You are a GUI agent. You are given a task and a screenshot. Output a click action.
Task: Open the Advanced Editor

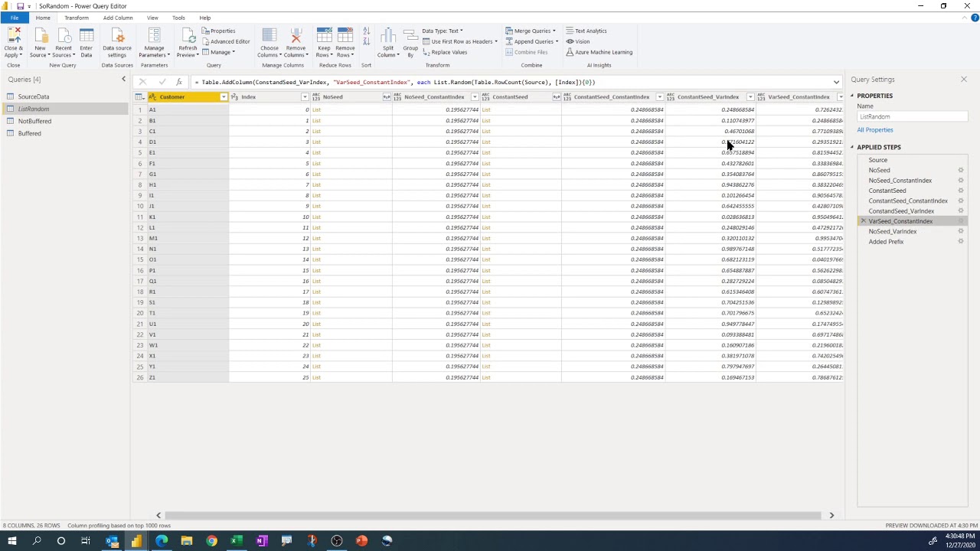click(x=226, y=41)
